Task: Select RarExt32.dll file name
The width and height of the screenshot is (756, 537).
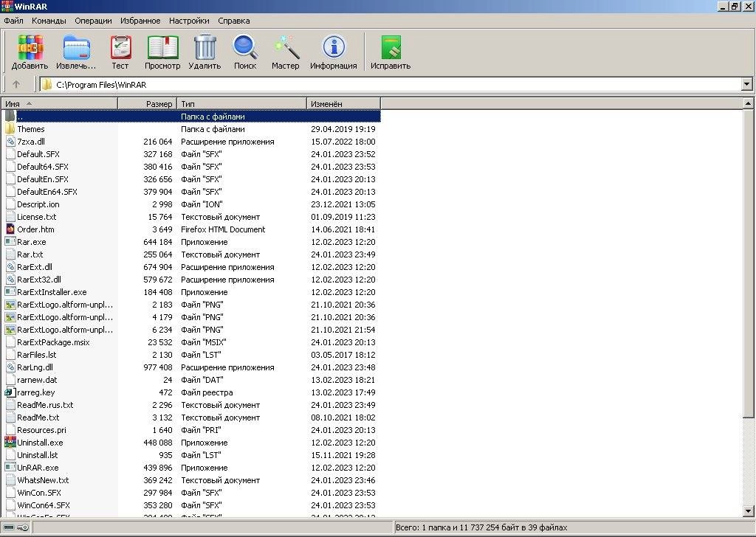Action: tap(39, 280)
